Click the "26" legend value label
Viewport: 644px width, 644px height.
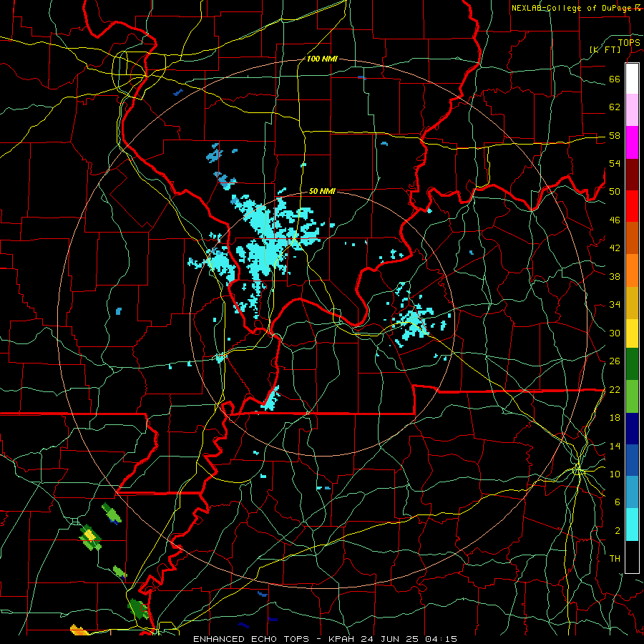click(615, 361)
